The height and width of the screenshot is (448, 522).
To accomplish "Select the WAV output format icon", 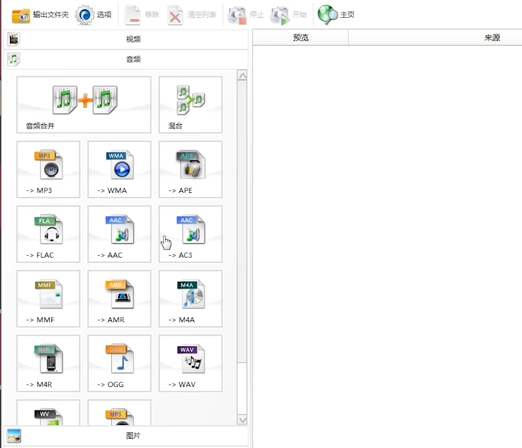I will tap(191, 363).
